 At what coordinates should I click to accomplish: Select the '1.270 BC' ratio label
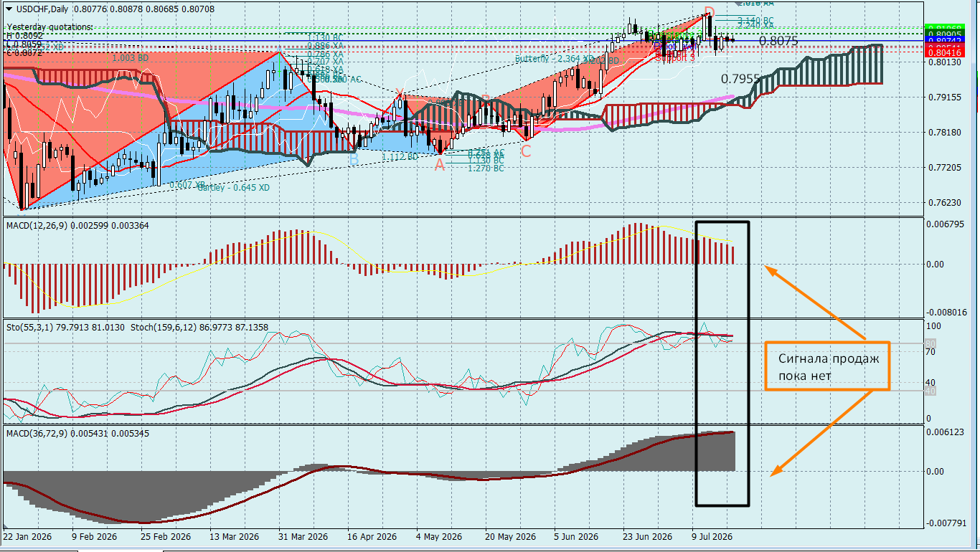click(486, 168)
